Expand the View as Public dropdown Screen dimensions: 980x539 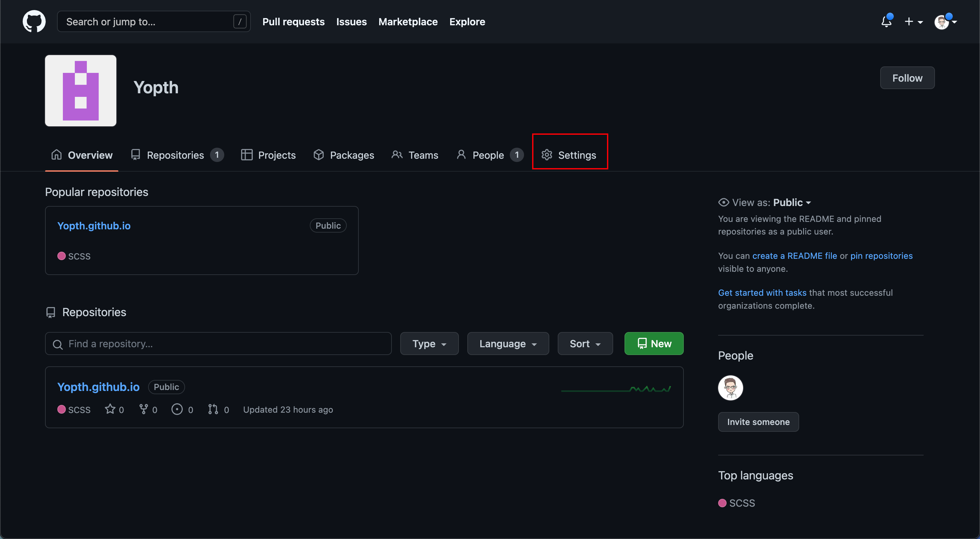(792, 202)
